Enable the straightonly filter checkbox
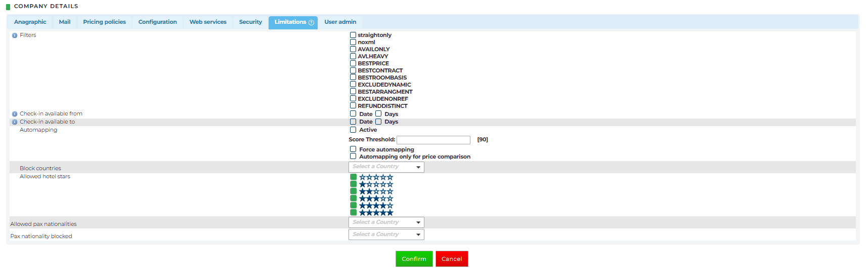 click(353, 35)
